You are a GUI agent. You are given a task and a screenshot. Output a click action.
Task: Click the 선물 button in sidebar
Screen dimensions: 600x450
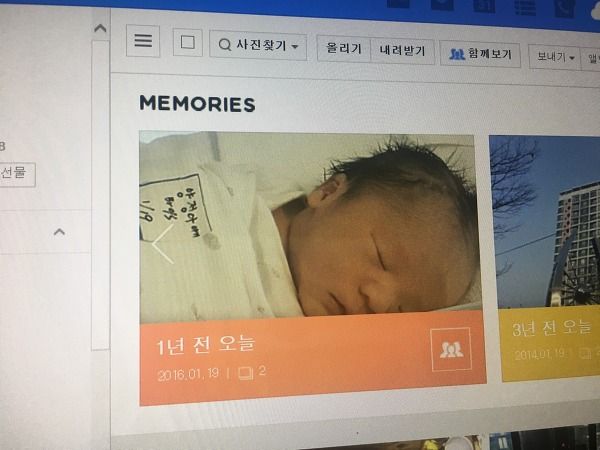[x=17, y=174]
